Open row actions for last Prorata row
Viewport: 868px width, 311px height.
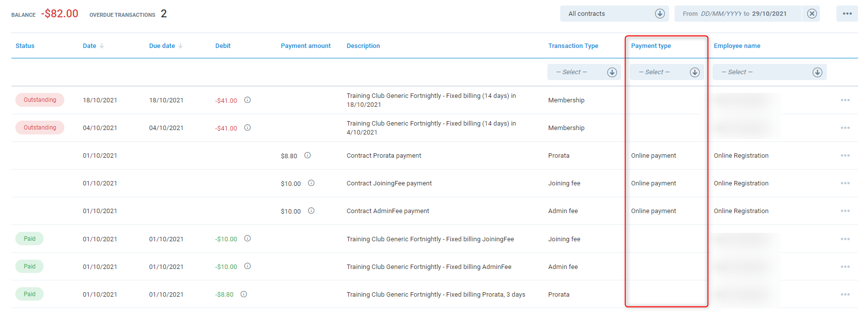845,295
